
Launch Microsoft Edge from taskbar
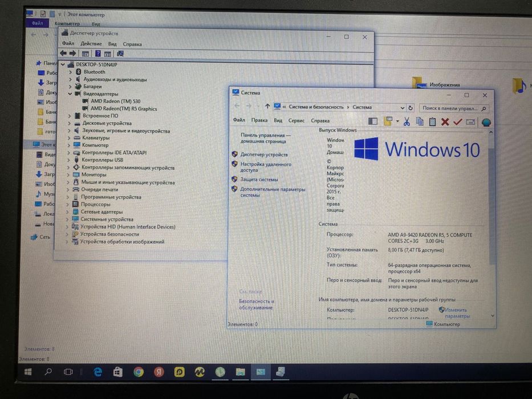[x=98, y=372]
